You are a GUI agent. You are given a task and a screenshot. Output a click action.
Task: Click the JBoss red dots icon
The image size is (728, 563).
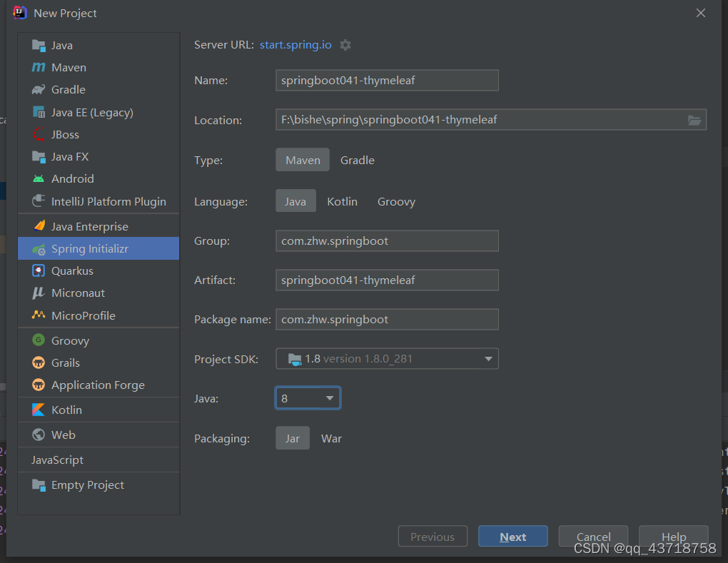[39, 134]
